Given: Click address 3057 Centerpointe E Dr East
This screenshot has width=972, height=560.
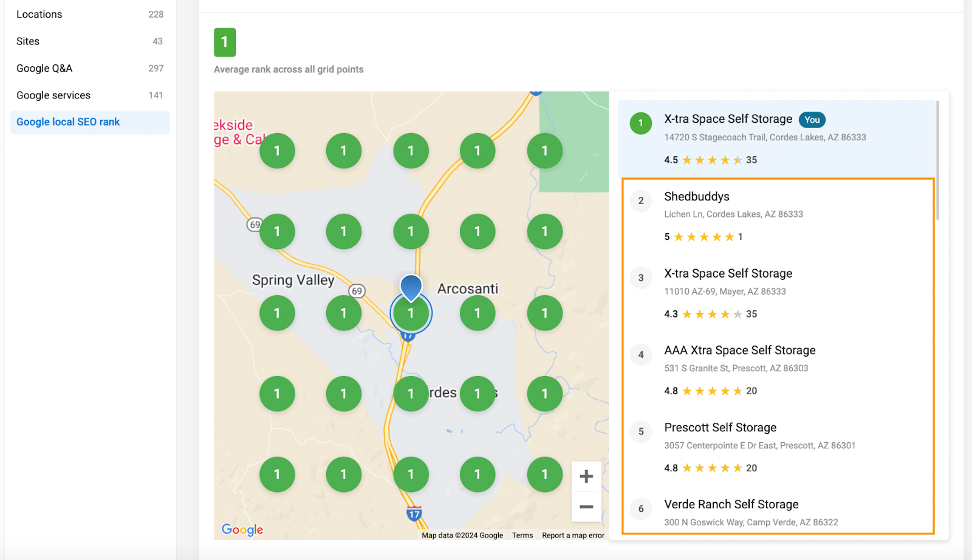Looking at the screenshot, I should (760, 446).
